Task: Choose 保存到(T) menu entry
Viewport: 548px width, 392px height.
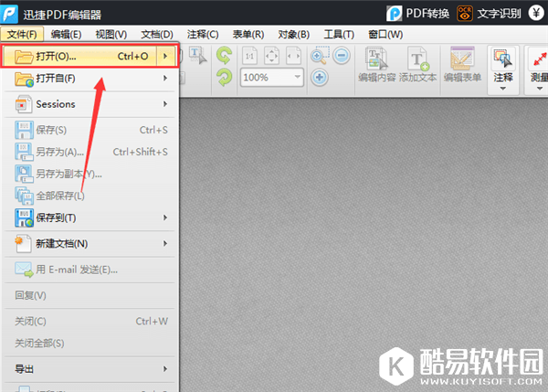Action: click(x=90, y=217)
